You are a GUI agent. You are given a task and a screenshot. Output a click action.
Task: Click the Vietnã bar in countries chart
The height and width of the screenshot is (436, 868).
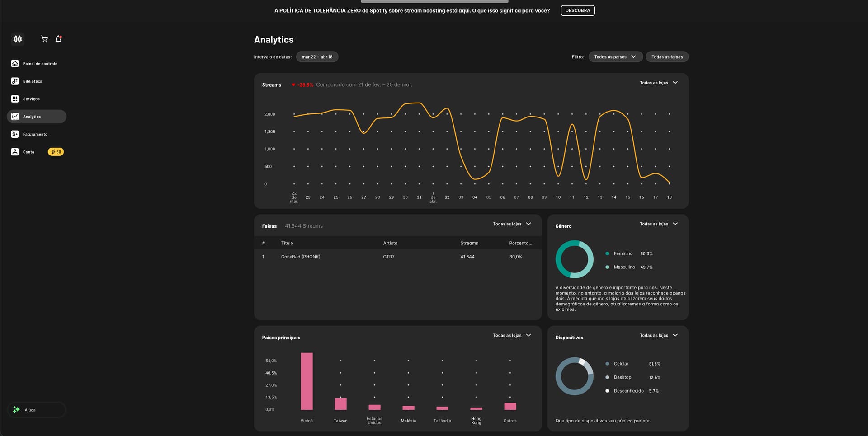point(307,381)
